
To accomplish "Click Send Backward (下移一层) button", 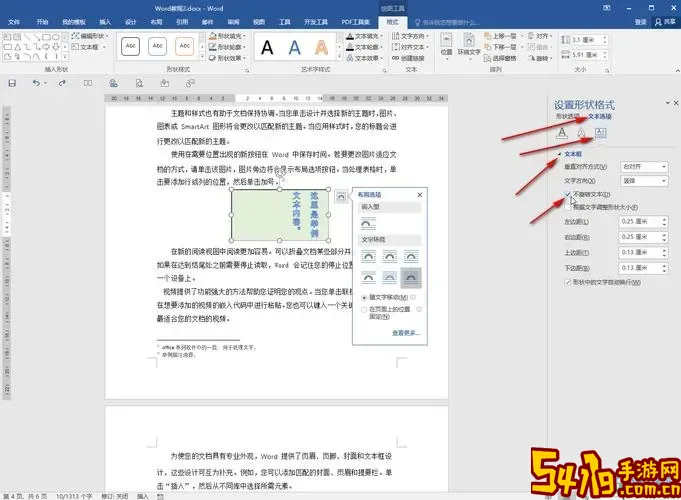I will coord(500,47).
